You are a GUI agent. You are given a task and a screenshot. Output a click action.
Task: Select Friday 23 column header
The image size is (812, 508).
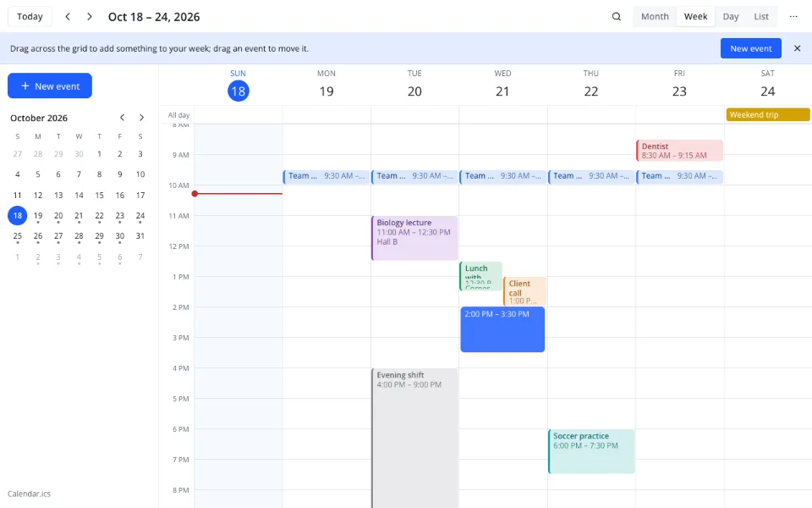click(679, 85)
